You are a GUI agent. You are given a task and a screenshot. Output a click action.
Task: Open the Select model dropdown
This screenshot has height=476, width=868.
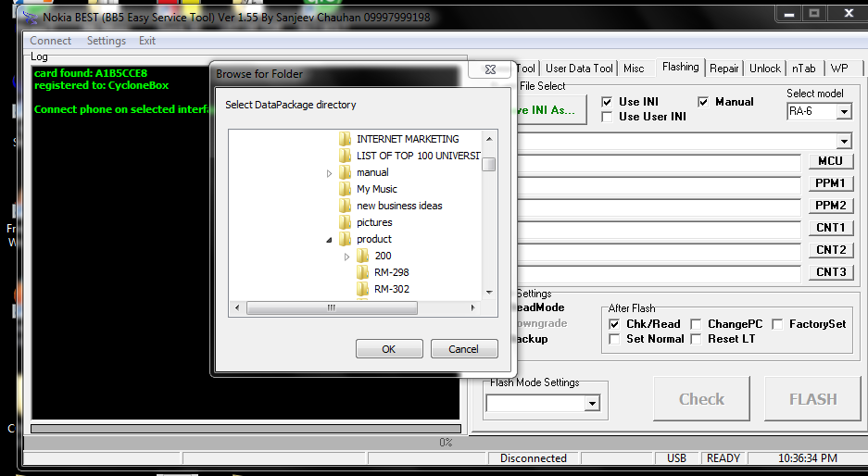844,111
